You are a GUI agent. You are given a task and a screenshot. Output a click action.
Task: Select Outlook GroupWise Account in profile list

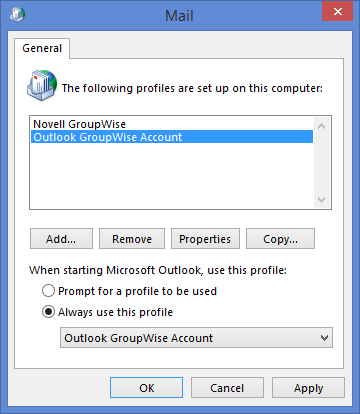pyautogui.click(x=172, y=137)
